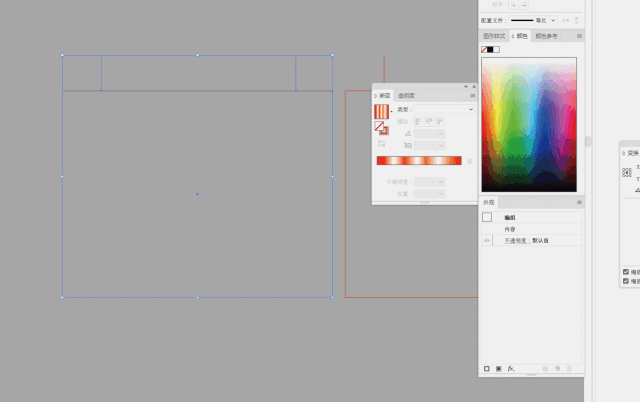Switch to 图形样式 (Graphic Styles) tab
Screen dimensions: 640x402
coord(494,36)
